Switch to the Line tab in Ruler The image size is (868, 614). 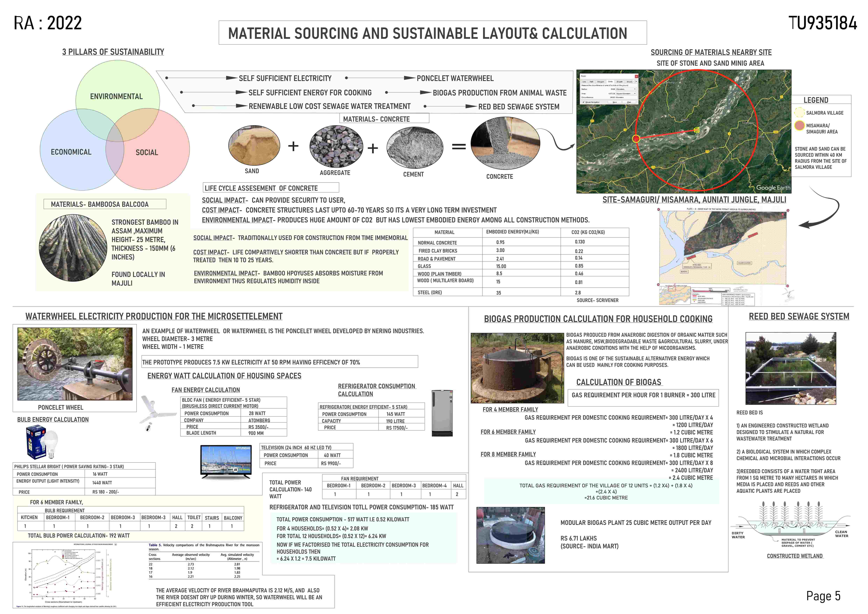point(584,82)
